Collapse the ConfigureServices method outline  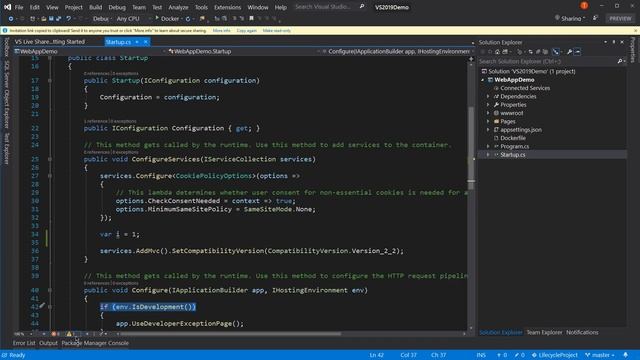coord(50,159)
